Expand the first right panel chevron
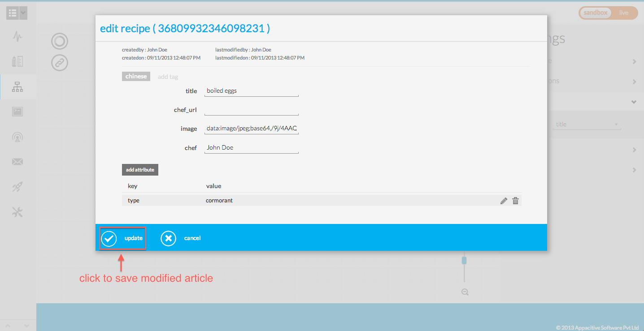This screenshot has width=644, height=331. pos(634,61)
